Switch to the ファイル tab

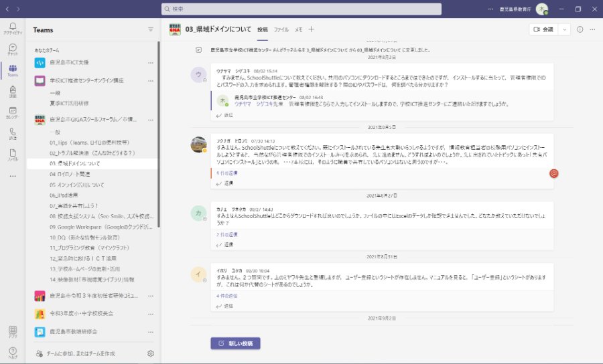pyautogui.click(x=281, y=29)
